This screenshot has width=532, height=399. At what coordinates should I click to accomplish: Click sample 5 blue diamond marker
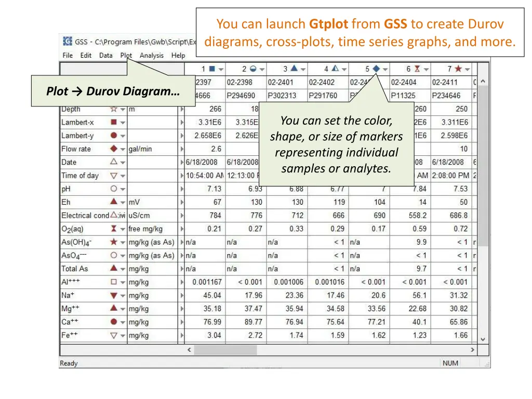(x=376, y=69)
